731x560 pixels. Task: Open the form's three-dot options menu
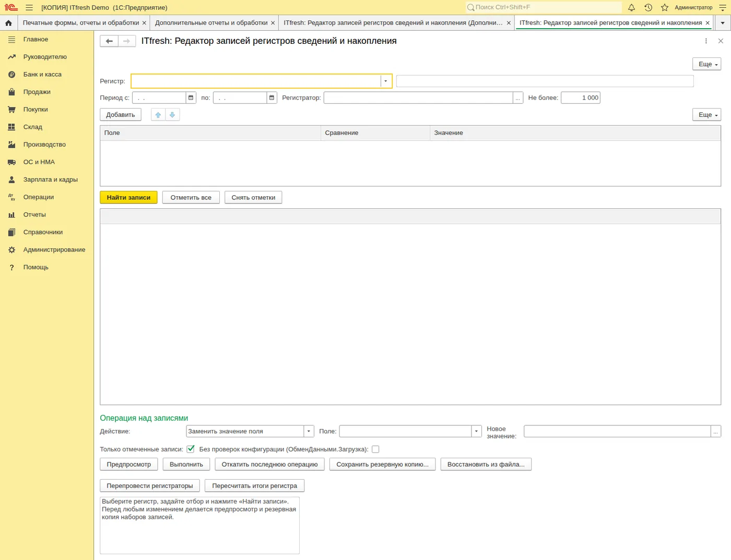(x=706, y=41)
